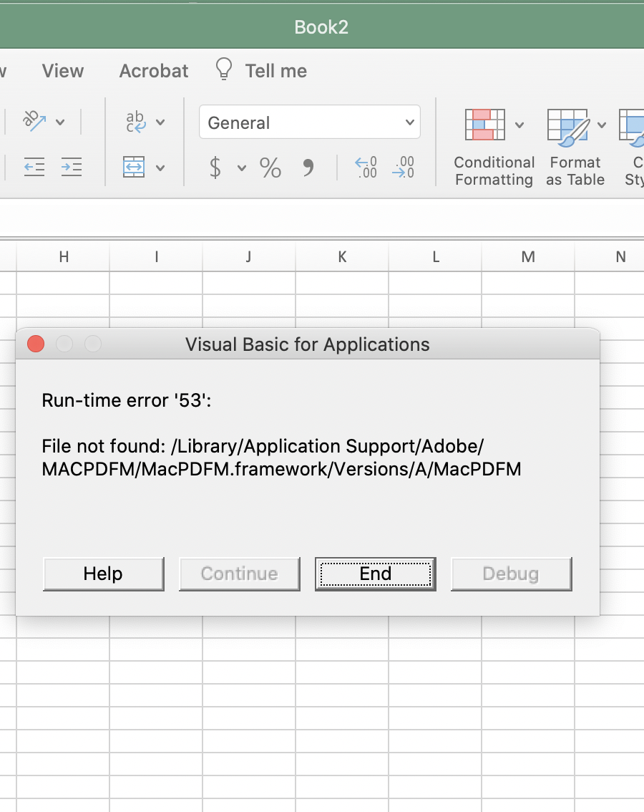Viewport: 644px width, 812px height.
Task: Open the General number format combo box
Action: pos(310,122)
